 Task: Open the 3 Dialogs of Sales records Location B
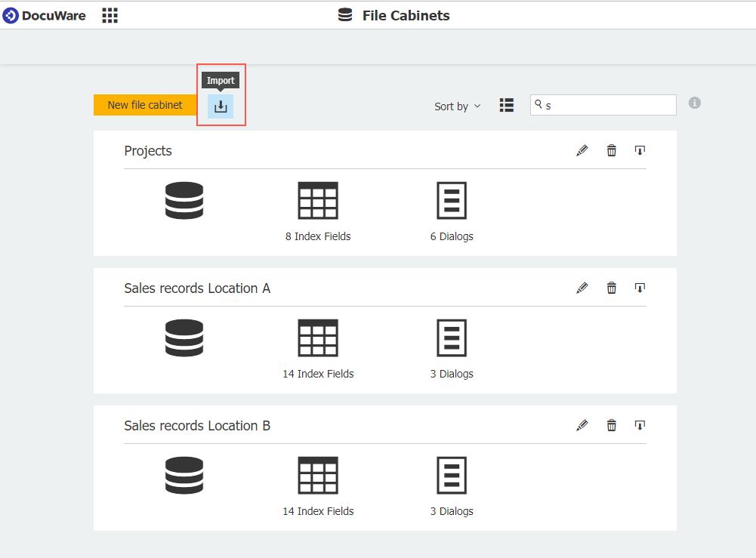click(x=451, y=511)
